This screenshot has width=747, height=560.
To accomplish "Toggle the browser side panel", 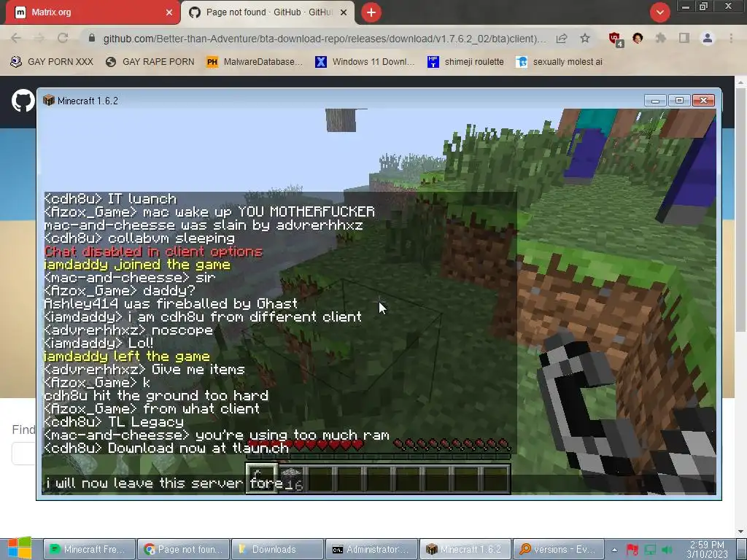I will coord(684,38).
